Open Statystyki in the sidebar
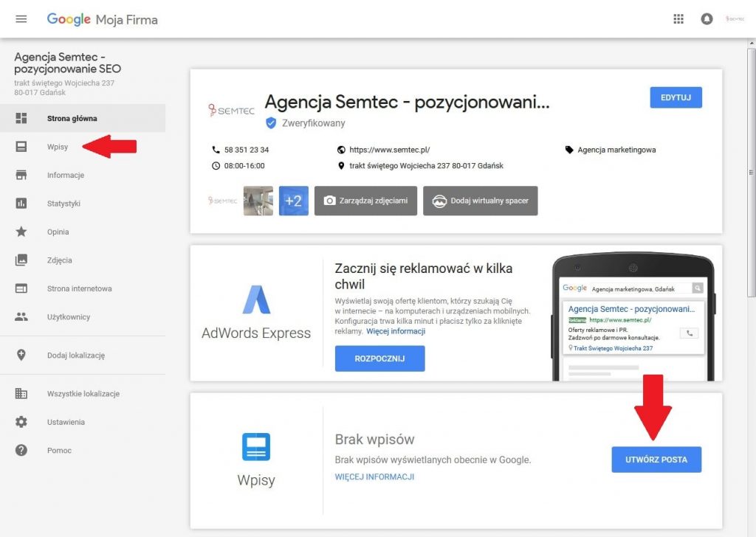 pos(83,204)
